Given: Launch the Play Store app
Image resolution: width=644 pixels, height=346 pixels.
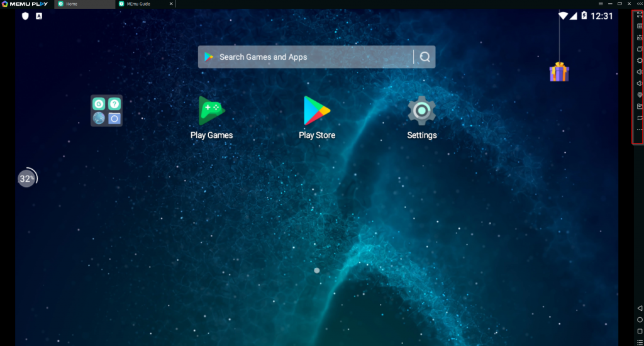Looking at the screenshot, I should [x=317, y=118].
